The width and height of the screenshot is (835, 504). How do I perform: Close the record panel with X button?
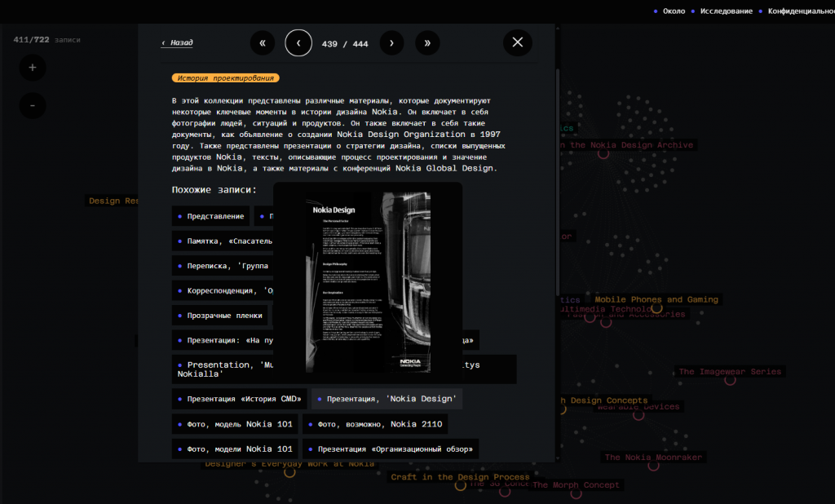point(517,42)
